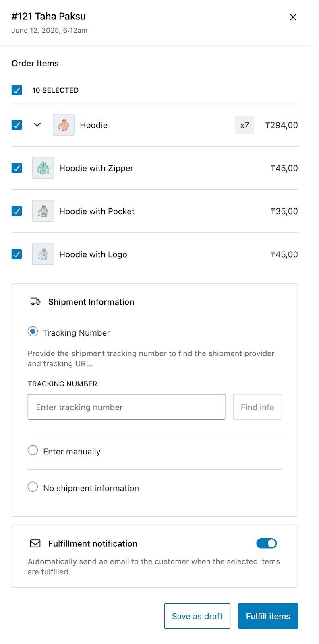Viewport: 319px width, 644px height.
Task: Click the fulfillment notification envelope icon
Action: (35, 543)
